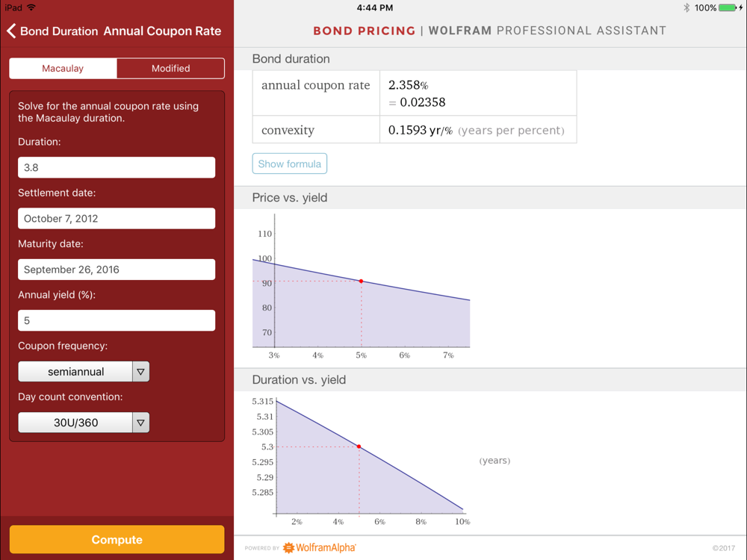This screenshot has width=747, height=560.
Task: Tap the Bond duration section heading
Action: pyautogui.click(x=291, y=58)
